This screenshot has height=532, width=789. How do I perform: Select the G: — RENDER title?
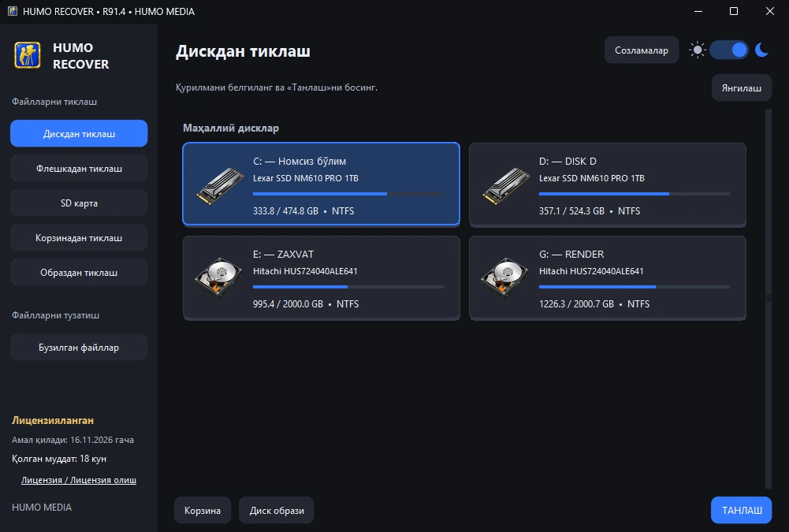(571, 255)
